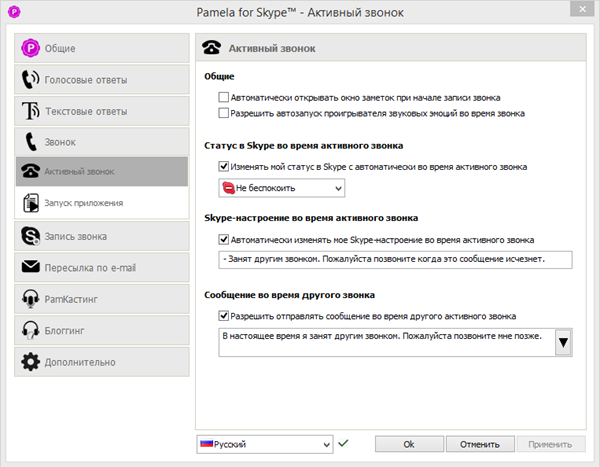600x467 pixels.
Task: Click the Запись звонка Skype icon
Action: coord(31,236)
